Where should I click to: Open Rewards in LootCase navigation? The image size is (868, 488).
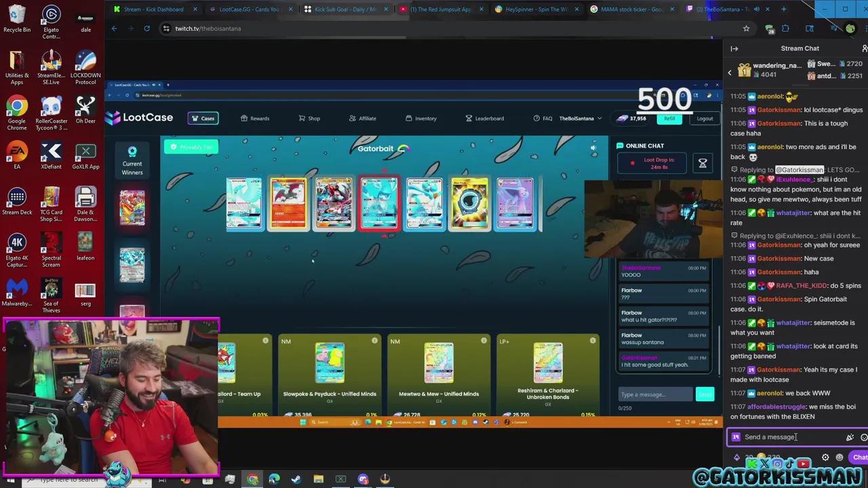[255, 119]
